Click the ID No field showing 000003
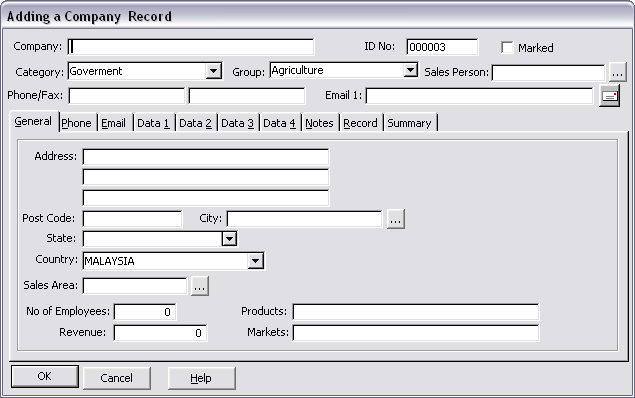This screenshot has height=398, width=635. (x=442, y=47)
